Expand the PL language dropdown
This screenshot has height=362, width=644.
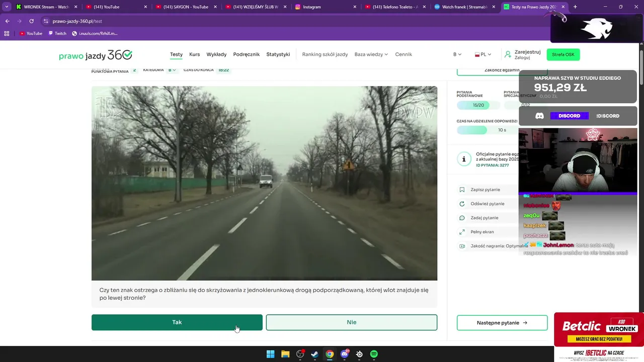pos(483,54)
